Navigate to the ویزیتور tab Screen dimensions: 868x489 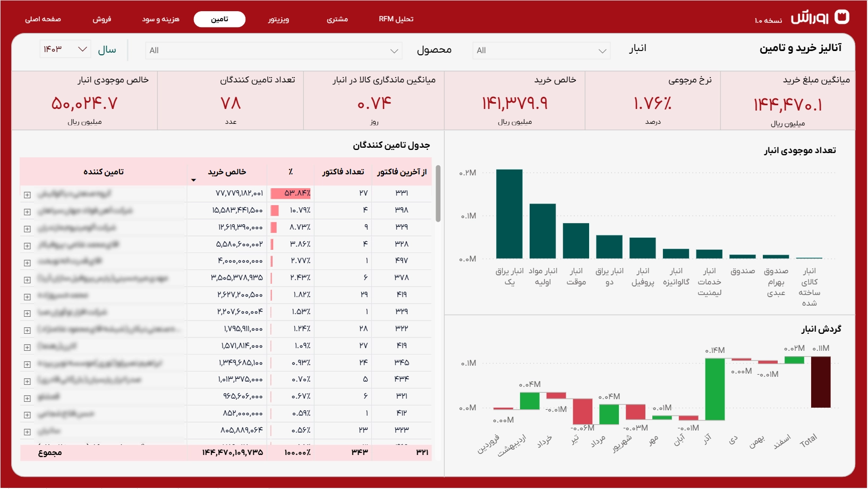click(278, 19)
